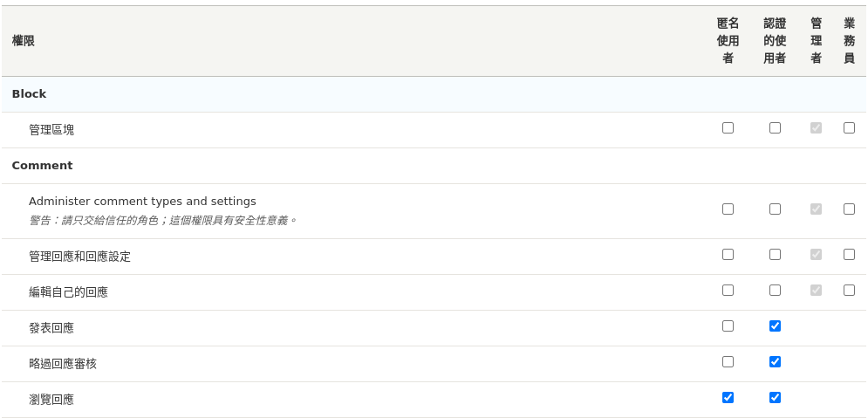Enable 管理區塊 for 認證的使用者
This screenshot has width=868, height=418.
pyautogui.click(x=775, y=127)
